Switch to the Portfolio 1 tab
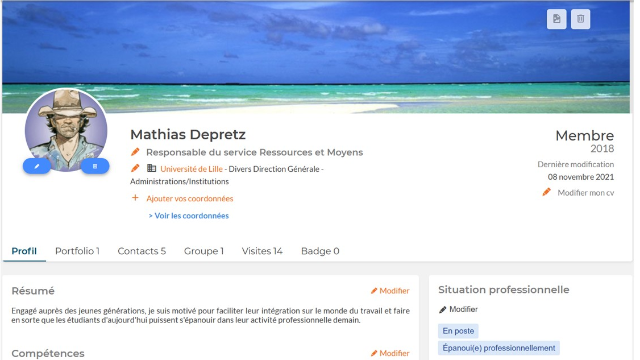 pos(77,251)
